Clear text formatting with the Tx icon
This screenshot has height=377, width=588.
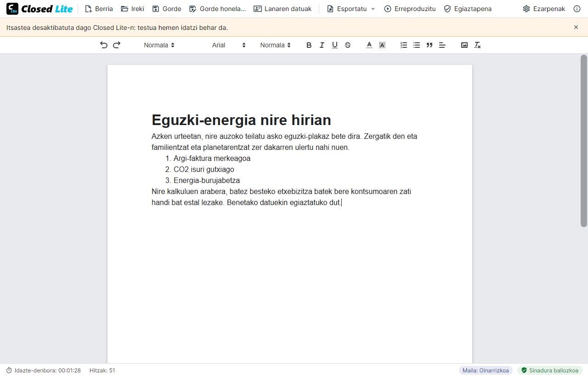477,45
